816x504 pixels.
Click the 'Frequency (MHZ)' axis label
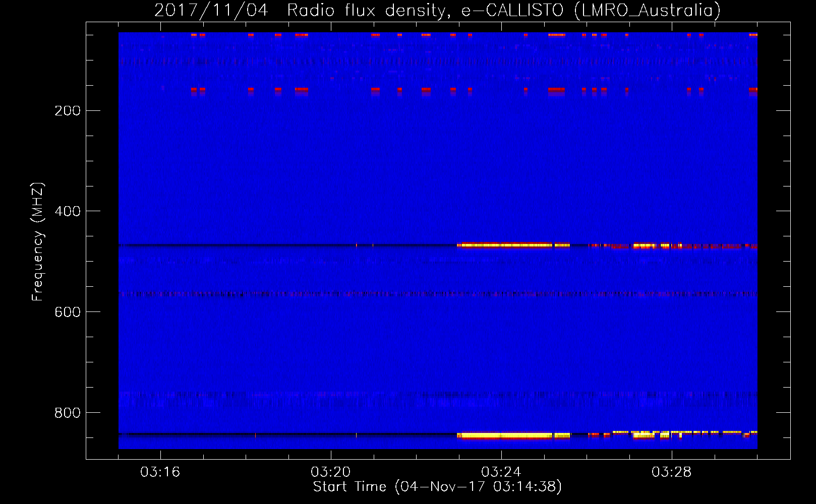pos(38,242)
